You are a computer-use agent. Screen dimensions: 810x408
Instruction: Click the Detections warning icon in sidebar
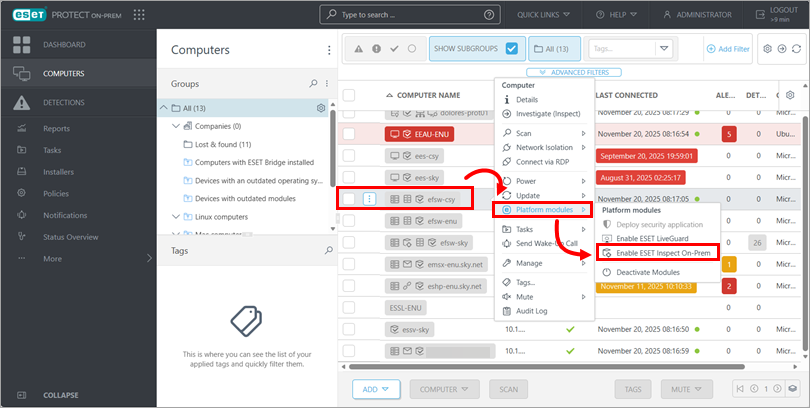pyautogui.click(x=21, y=102)
